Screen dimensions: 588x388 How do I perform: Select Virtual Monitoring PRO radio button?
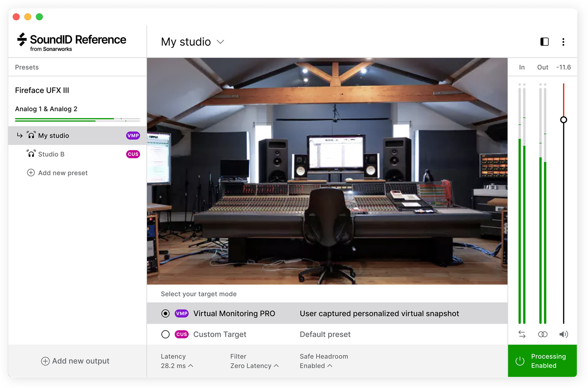(165, 313)
